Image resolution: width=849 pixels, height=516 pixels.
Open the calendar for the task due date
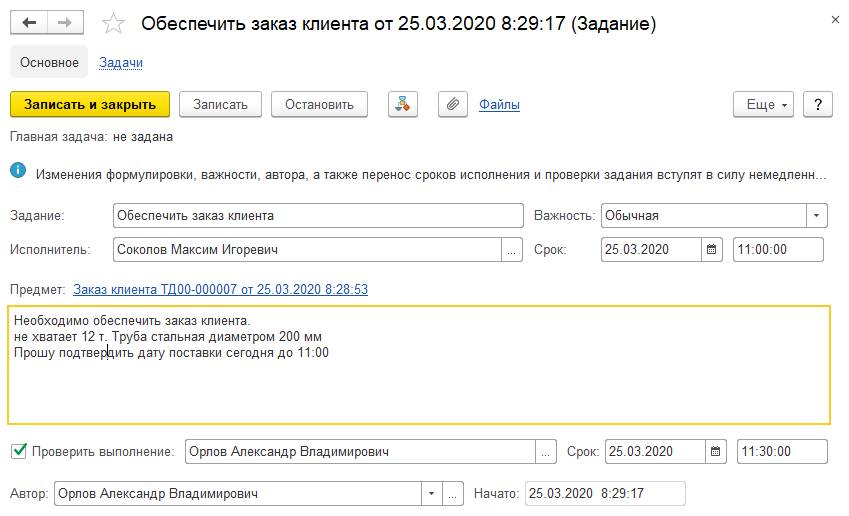pyautogui.click(x=711, y=250)
